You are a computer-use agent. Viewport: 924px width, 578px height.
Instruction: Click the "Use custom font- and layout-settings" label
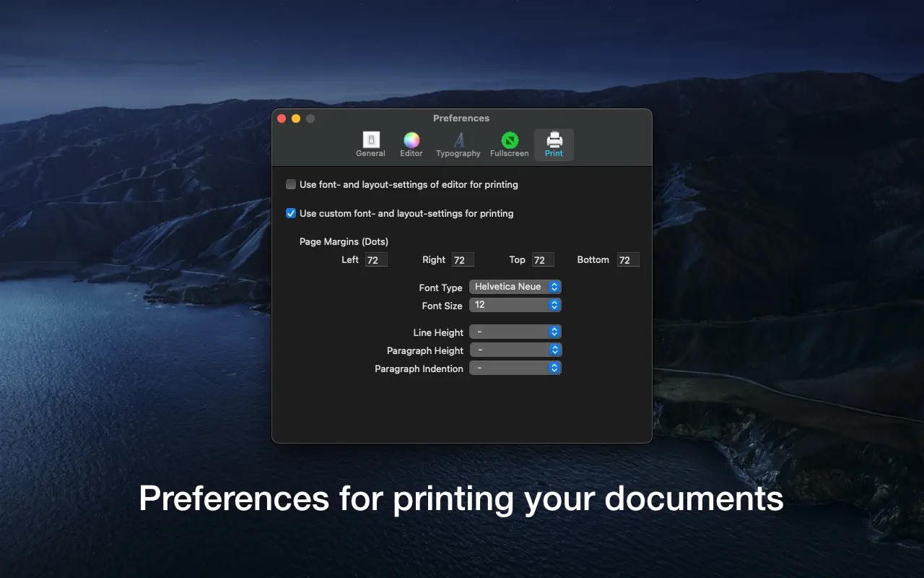406,213
